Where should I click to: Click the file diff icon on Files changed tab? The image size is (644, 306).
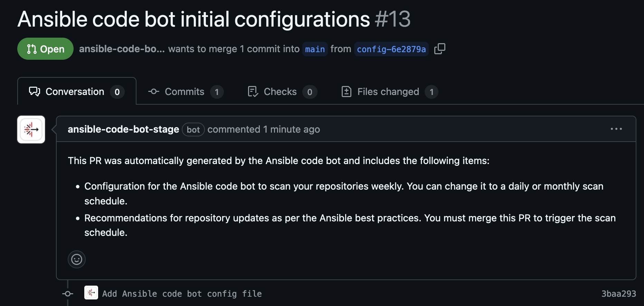click(346, 92)
